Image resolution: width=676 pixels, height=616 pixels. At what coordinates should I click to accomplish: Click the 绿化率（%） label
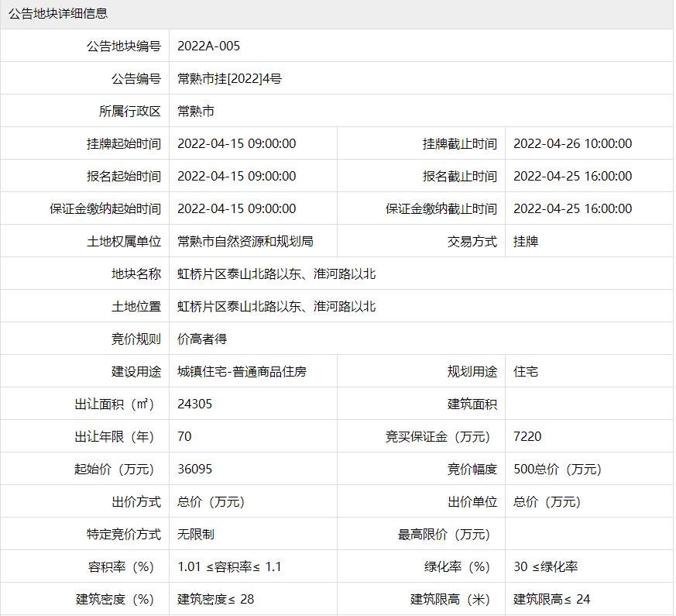point(457,567)
